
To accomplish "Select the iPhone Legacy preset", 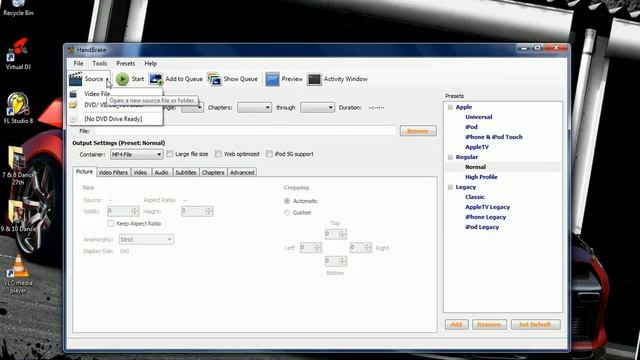I will tap(485, 217).
